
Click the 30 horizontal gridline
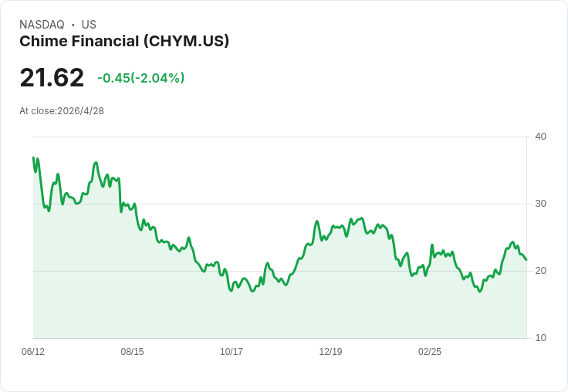pyautogui.click(x=279, y=204)
